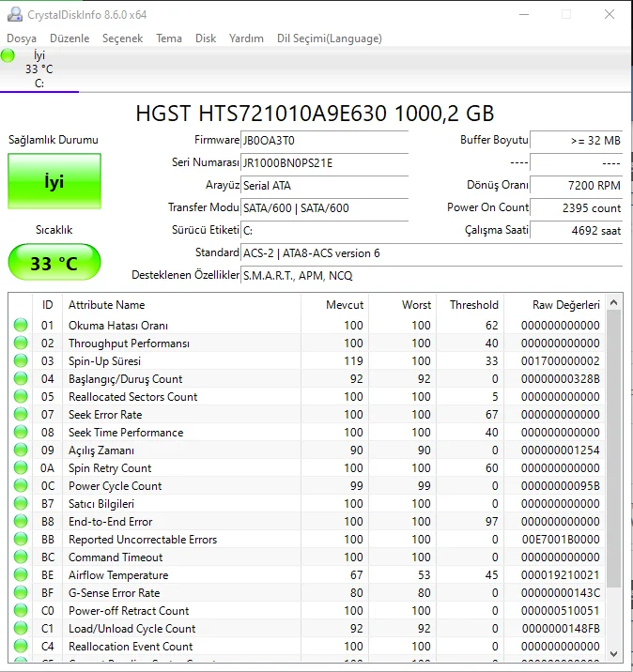
Task: Click the Worst column header
Action: click(402, 305)
